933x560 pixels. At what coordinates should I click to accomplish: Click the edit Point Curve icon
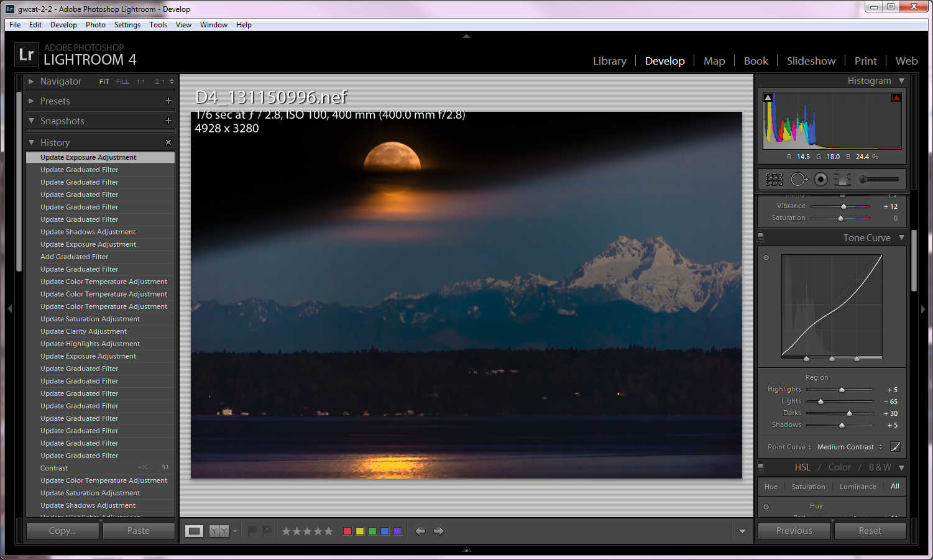[x=895, y=446]
